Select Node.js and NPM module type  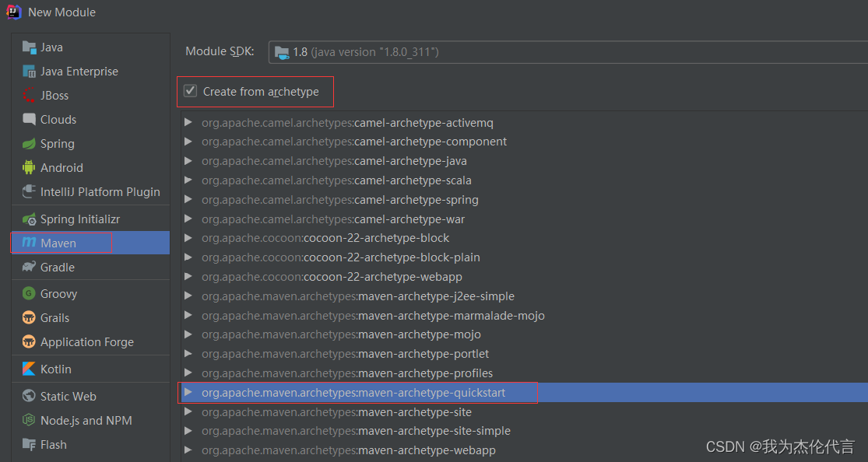[91, 421]
